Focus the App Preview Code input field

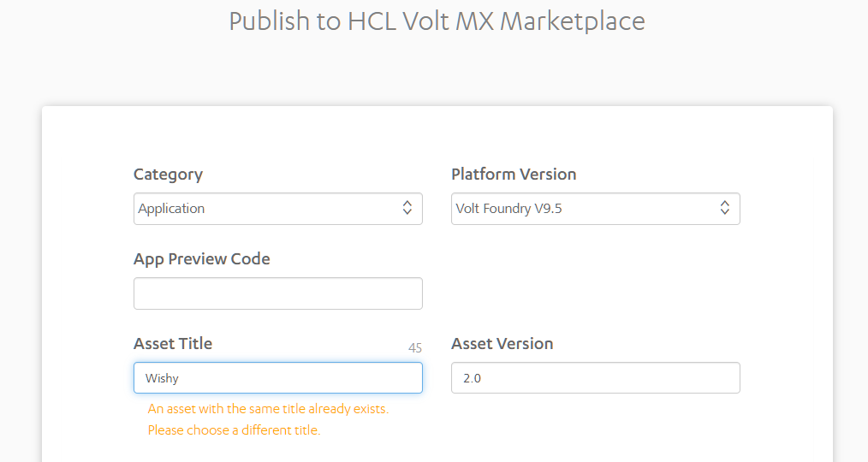[x=278, y=293]
